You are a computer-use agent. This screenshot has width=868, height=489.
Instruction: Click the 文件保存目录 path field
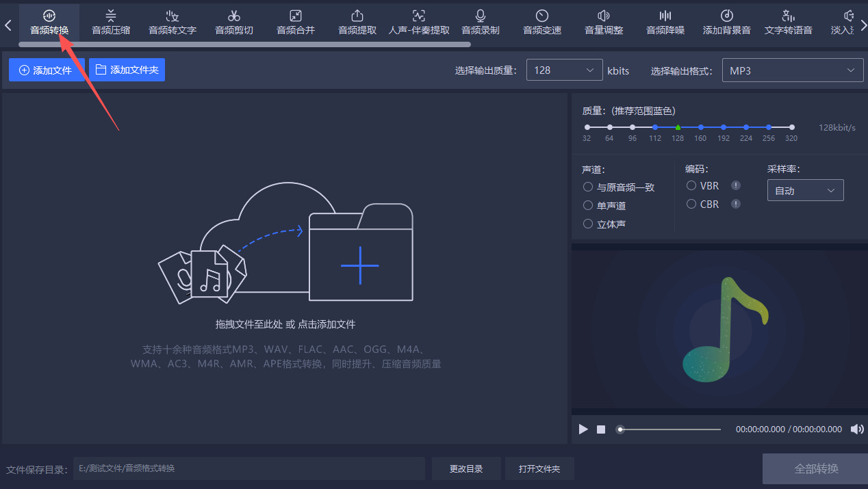[x=249, y=468]
